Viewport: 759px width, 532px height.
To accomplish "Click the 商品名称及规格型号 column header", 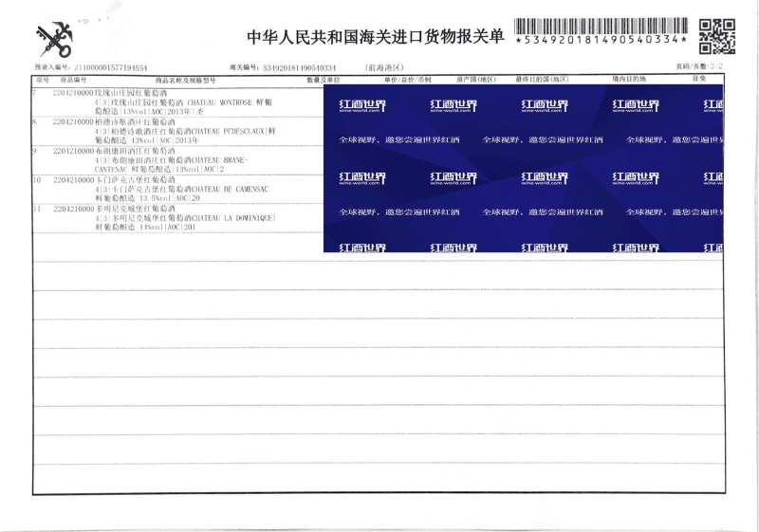I will [185, 81].
